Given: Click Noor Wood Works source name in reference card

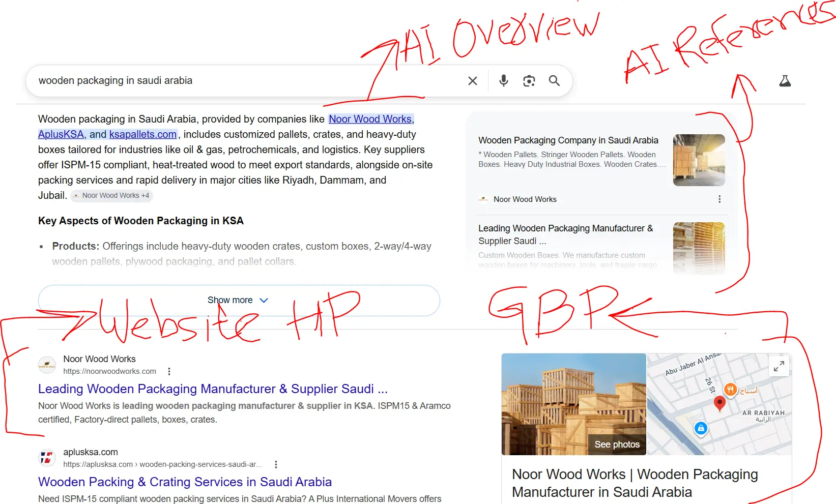Looking at the screenshot, I should [525, 199].
